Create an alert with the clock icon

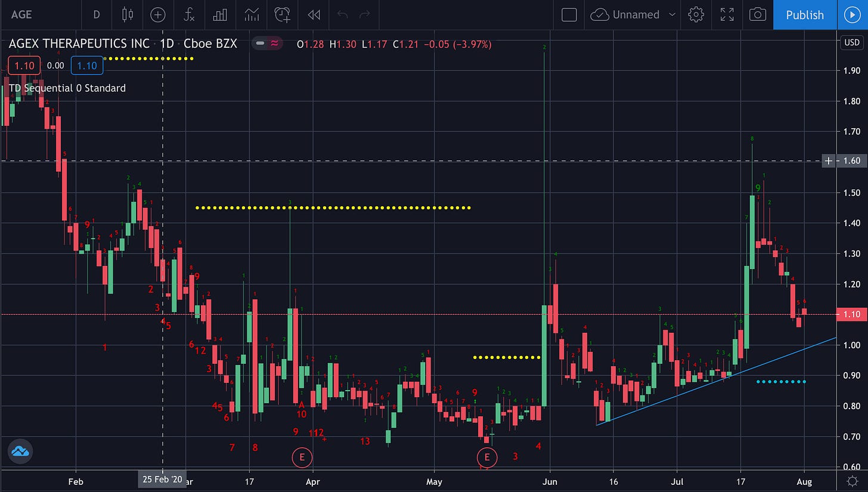[283, 14]
